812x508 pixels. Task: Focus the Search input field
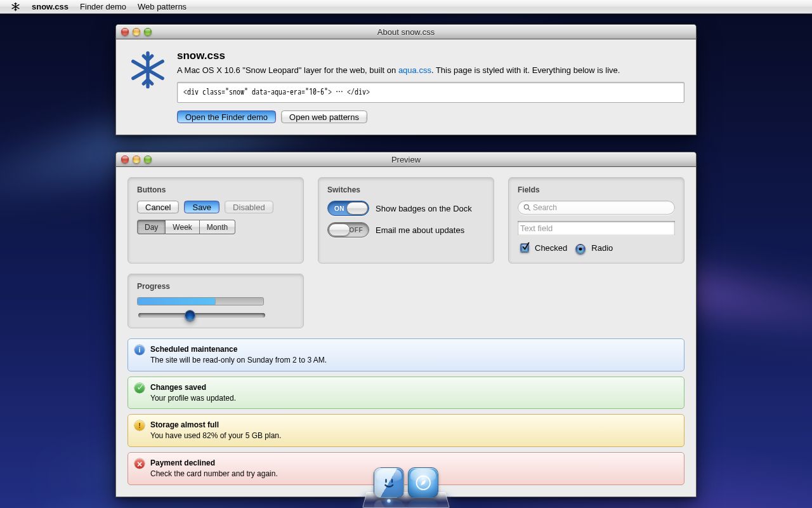coord(596,208)
